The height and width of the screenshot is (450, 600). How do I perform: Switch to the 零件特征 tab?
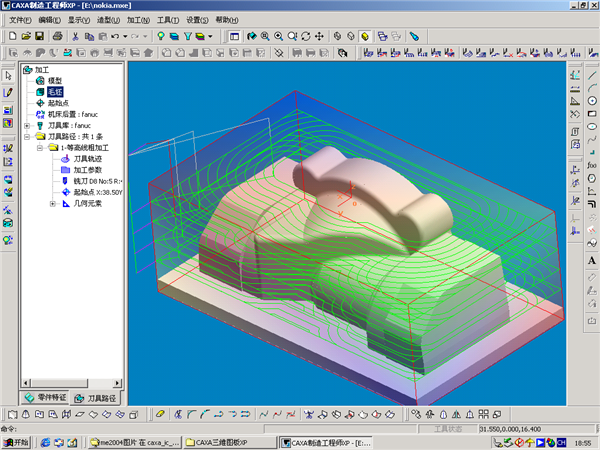pyautogui.click(x=46, y=399)
